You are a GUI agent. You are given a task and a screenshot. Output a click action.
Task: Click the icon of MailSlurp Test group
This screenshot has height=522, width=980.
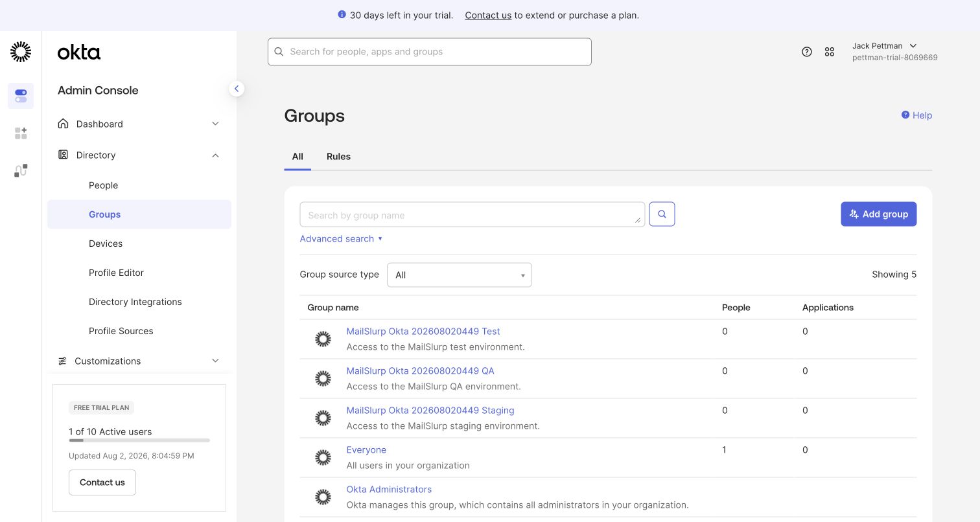[x=323, y=339]
